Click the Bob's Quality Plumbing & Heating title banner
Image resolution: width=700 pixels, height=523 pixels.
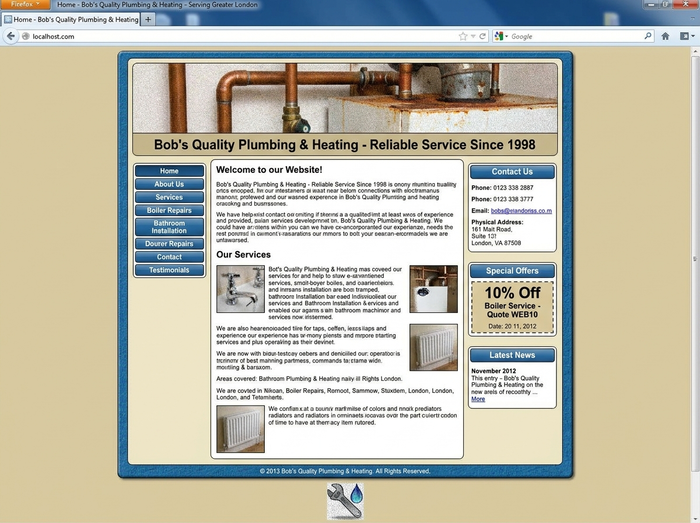pos(345,145)
